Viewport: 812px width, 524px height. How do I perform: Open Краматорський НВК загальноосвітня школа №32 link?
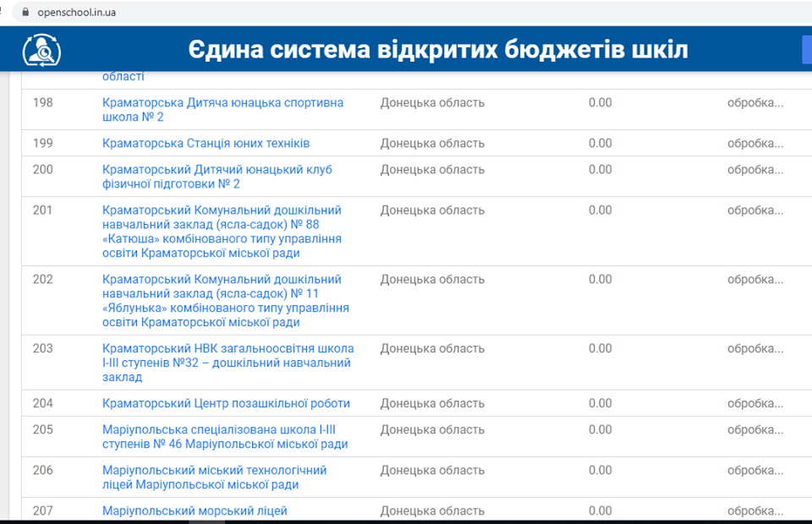(228, 363)
